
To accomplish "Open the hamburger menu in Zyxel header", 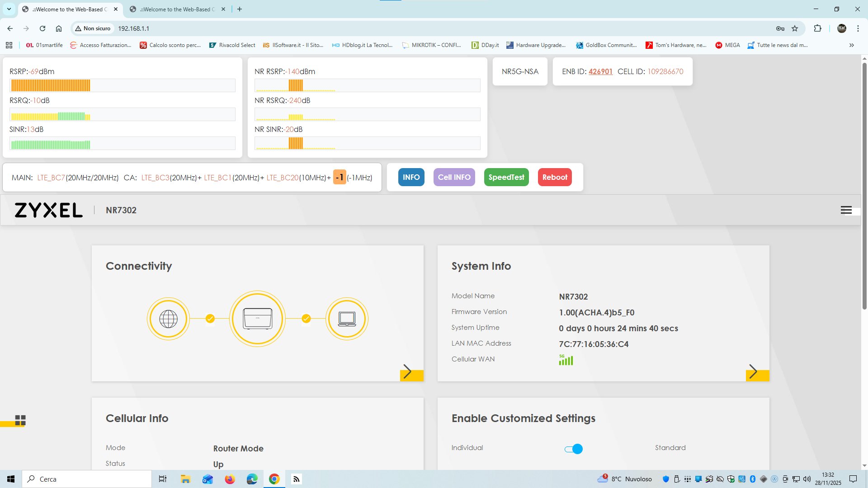I will (846, 210).
